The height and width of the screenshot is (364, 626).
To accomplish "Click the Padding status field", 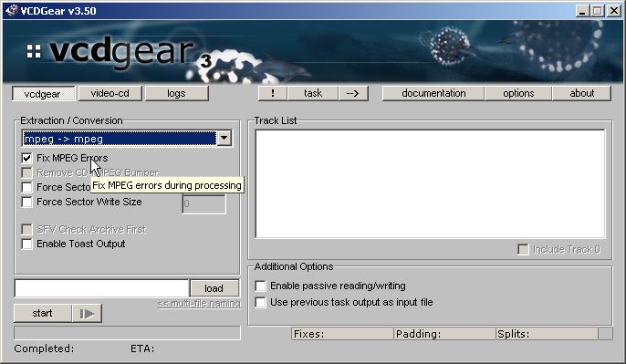I will (444, 334).
